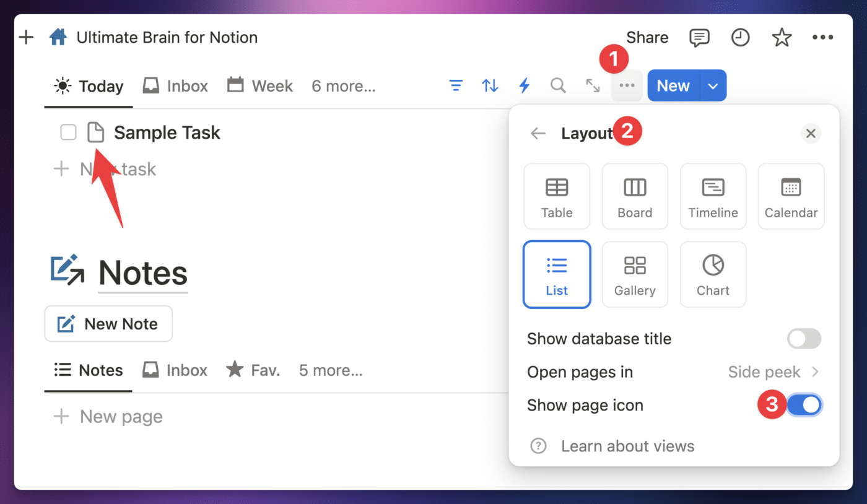Switch to the tasks Inbox tab beside Today

click(x=175, y=85)
